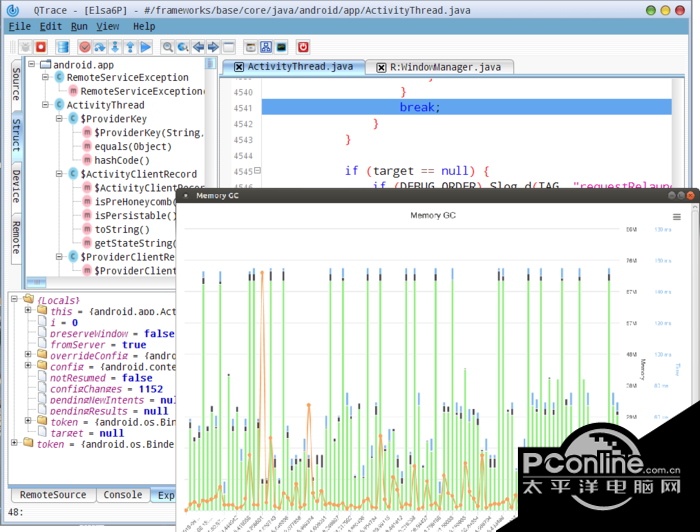The height and width of the screenshot is (532, 700).
Task: Switch to the Console tab
Action: [x=123, y=495]
